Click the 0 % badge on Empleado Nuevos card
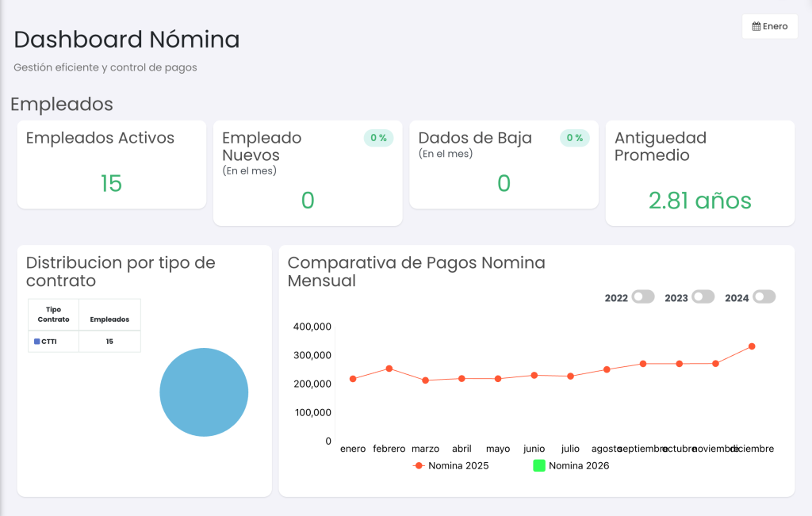This screenshot has width=812, height=516. click(378, 137)
